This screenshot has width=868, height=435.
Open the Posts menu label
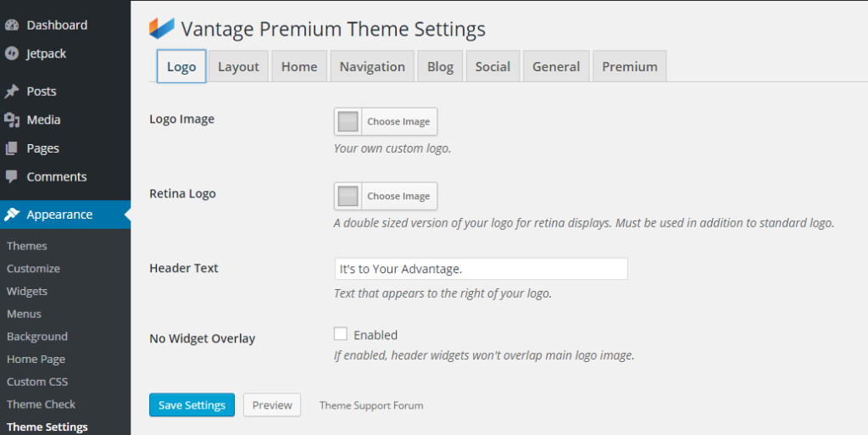tap(42, 92)
